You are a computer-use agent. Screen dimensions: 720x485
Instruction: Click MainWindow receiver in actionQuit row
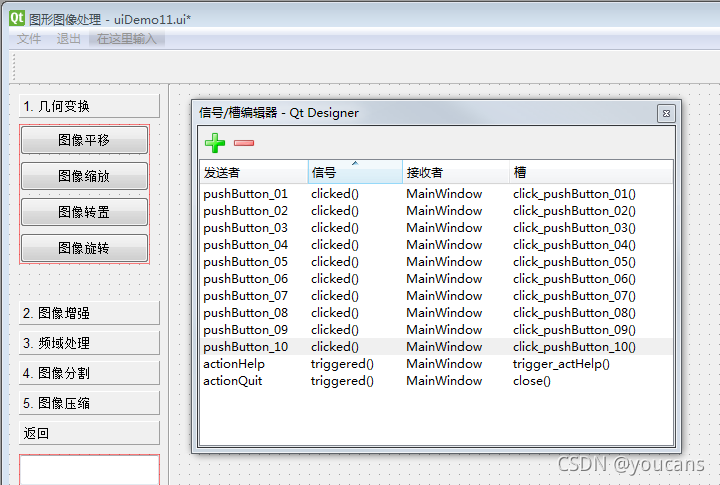[x=444, y=381]
